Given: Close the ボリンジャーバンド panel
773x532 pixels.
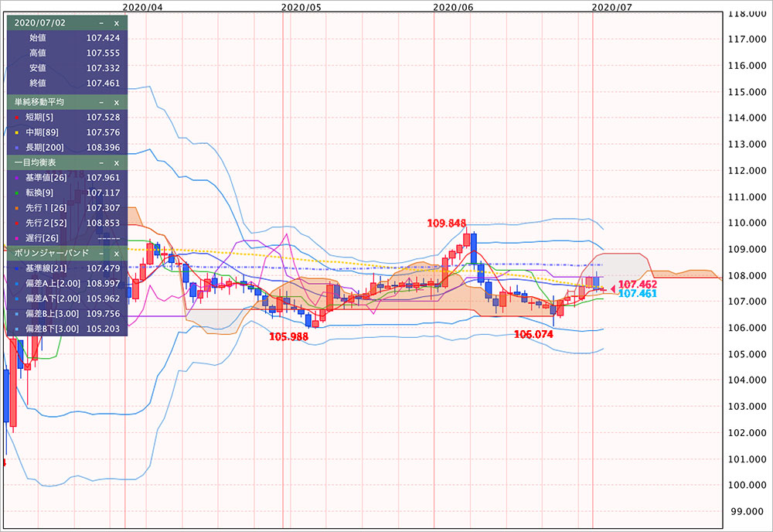Looking at the screenshot, I should coord(117,253).
